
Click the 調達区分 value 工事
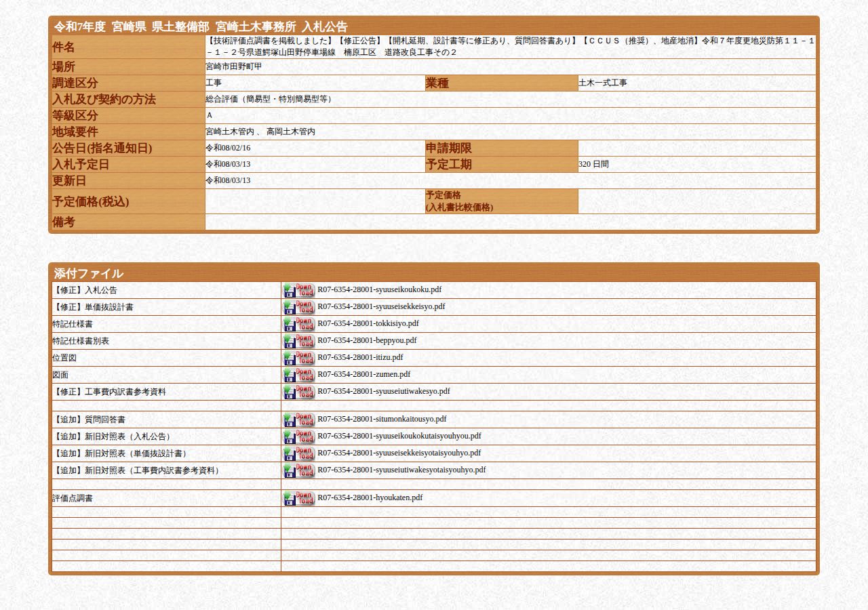click(214, 83)
